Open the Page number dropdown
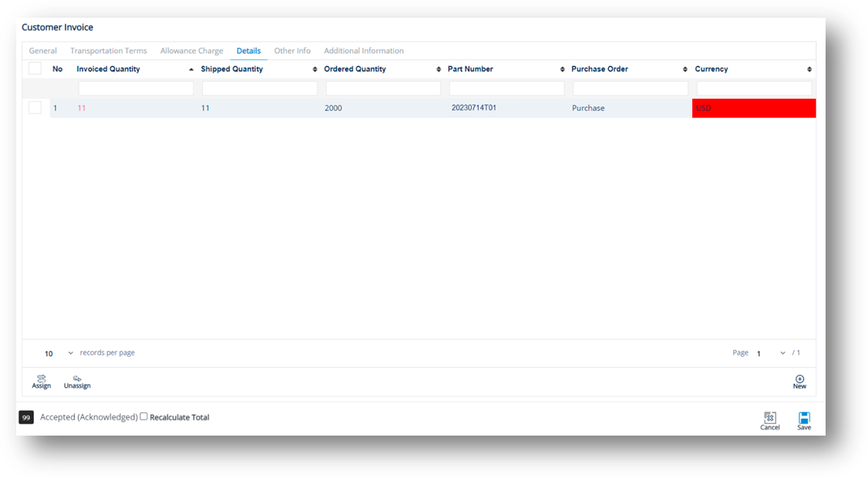Screen dimensions: 868x478 point(771,353)
